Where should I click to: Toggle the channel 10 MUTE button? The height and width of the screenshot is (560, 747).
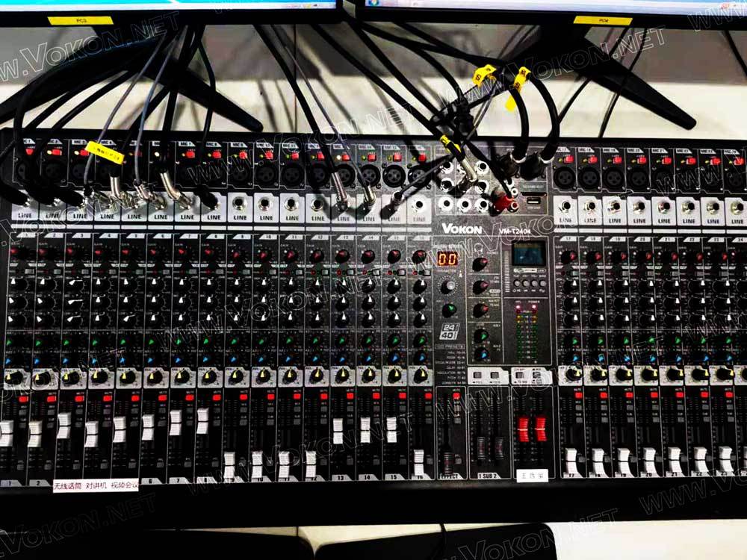(270, 398)
